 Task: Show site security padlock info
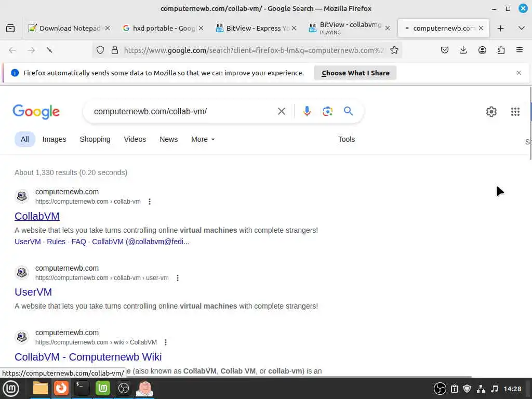click(115, 50)
